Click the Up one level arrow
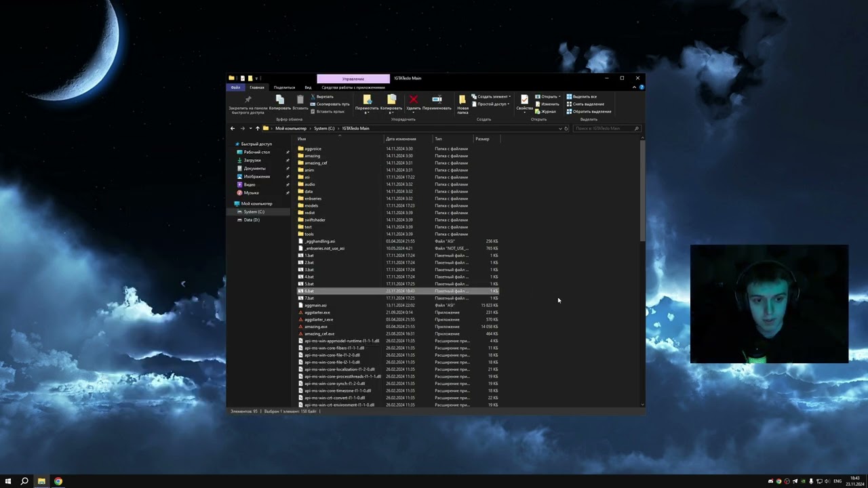 257,128
